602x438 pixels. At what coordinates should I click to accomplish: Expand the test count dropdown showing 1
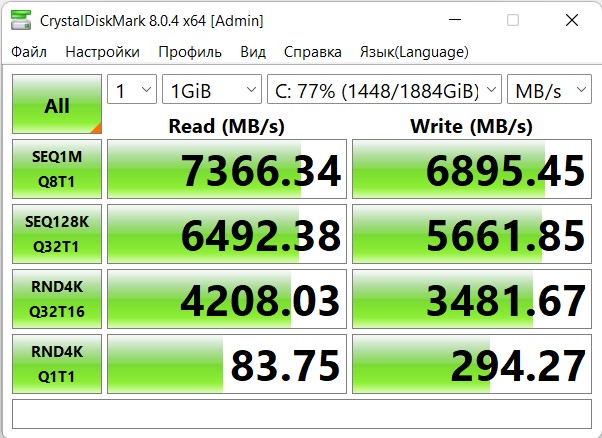point(132,89)
